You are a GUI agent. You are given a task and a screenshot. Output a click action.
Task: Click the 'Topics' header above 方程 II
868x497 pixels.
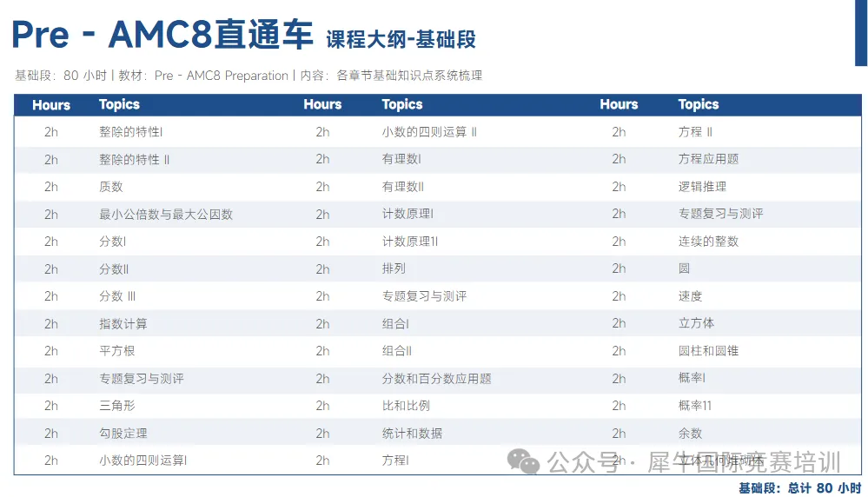699,104
